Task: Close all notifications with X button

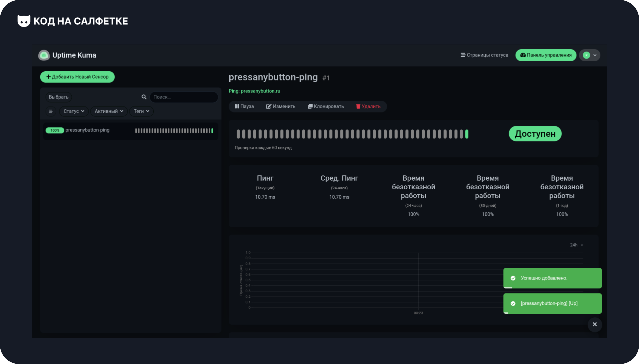Action: pos(595,324)
